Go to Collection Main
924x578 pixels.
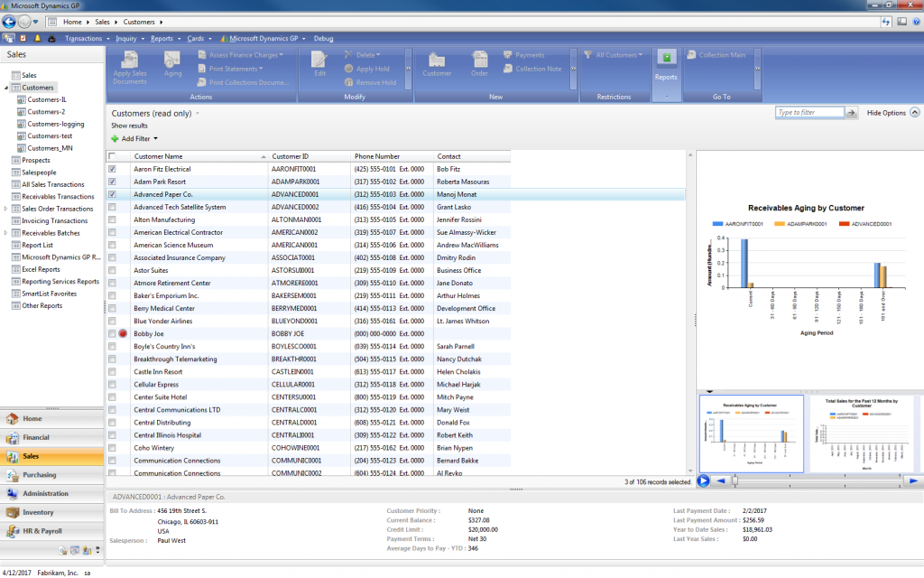pos(716,55)
